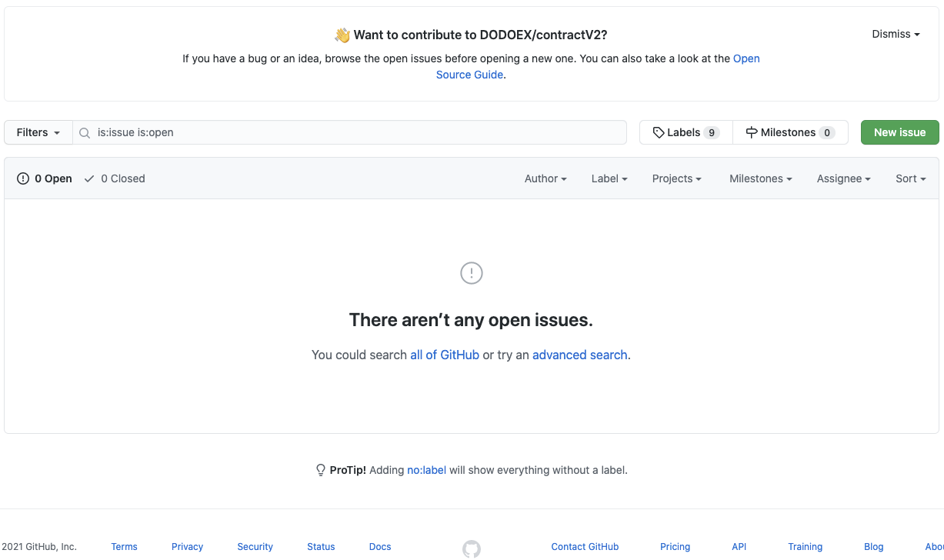Open the Projects filter dropdown

tap(677, 178)
